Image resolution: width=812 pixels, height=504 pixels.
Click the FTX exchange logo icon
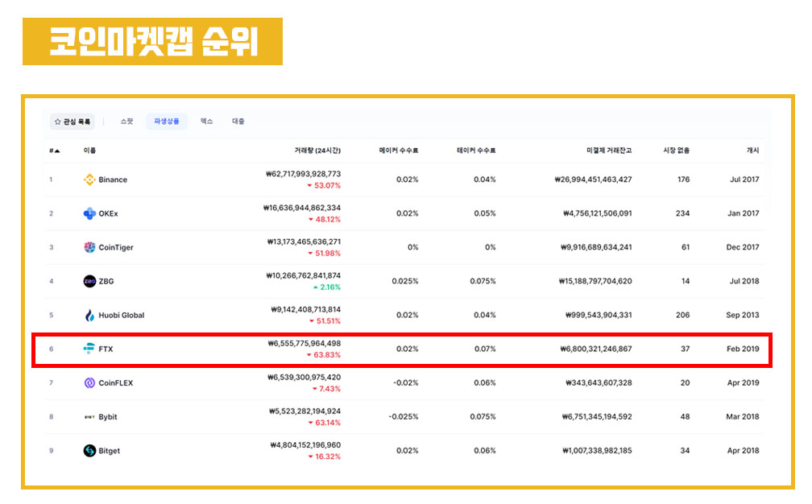(x=89, y=349)
